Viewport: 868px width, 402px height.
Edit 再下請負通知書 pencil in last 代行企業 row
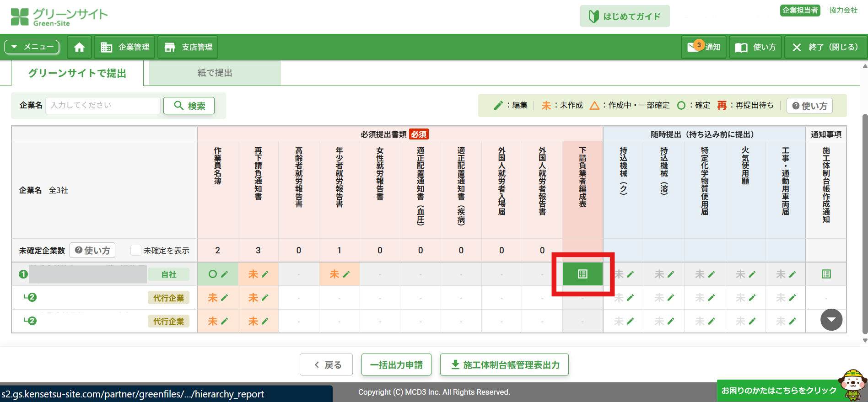point(265,321)
